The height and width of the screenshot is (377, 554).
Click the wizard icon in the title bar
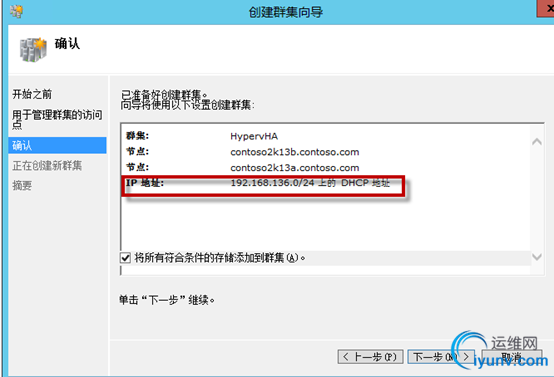tap(16, 12)
